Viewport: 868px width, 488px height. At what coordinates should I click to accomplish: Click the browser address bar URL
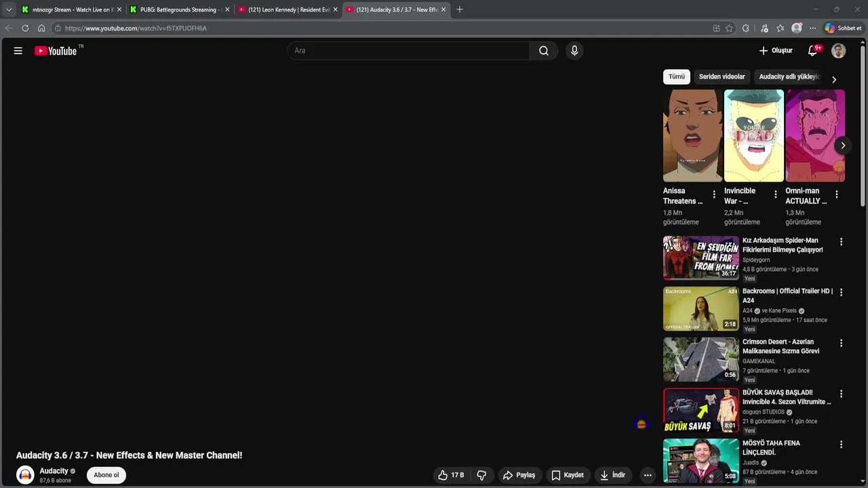pyautogui.click(x=136, y=28)
